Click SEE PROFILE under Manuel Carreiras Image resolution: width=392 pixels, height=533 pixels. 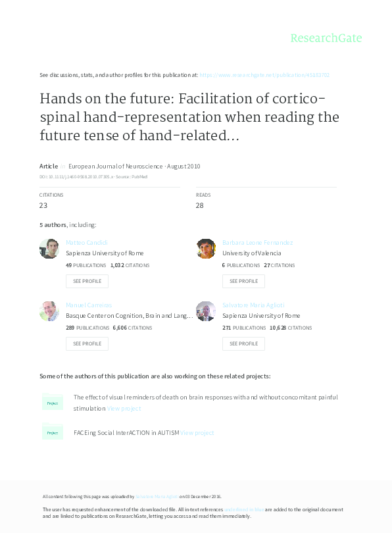(x=87, y=343)
